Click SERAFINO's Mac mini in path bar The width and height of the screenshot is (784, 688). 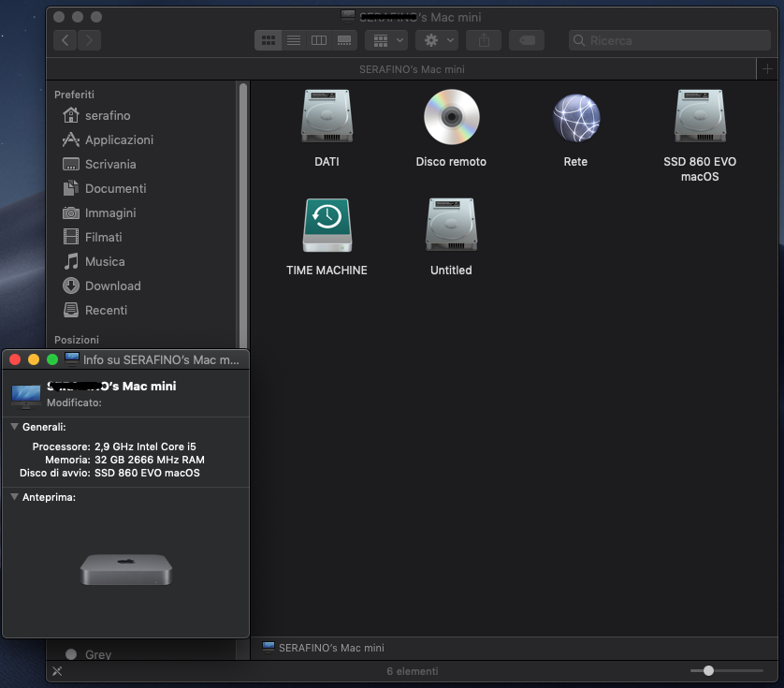click(323, 648)
